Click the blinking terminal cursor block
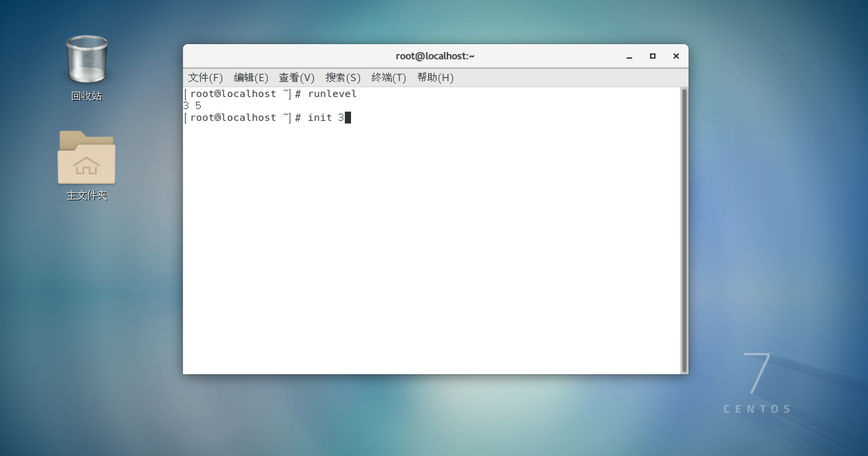 (x=348, y=117)
